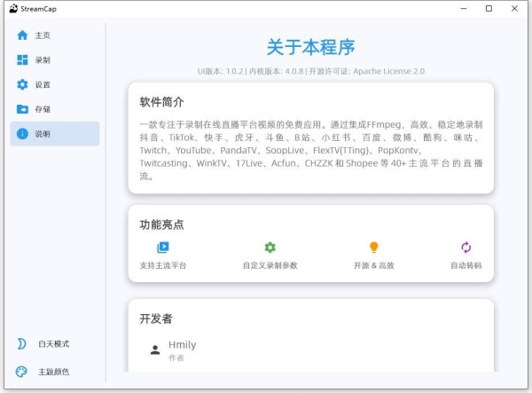This screenshot has width=532, height=393.
Task: Click the purple auto-transcode icon
Action: point(466,248)
